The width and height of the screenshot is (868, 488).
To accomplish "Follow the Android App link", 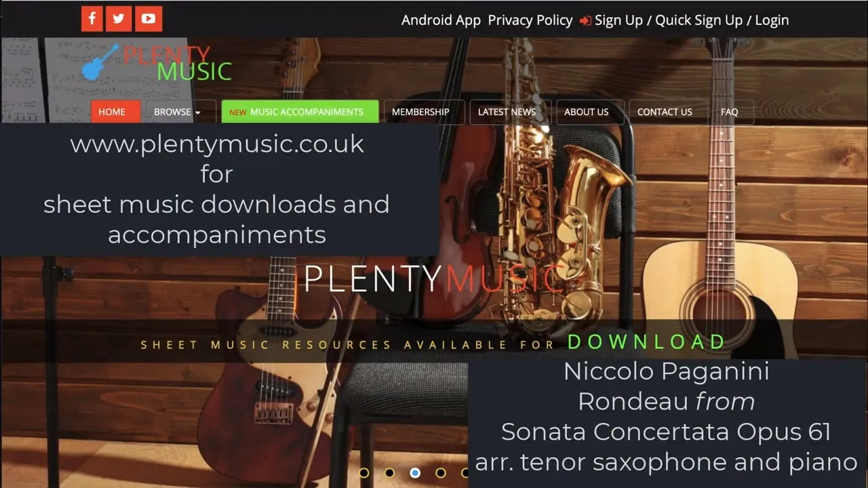I will coord(441,20).
